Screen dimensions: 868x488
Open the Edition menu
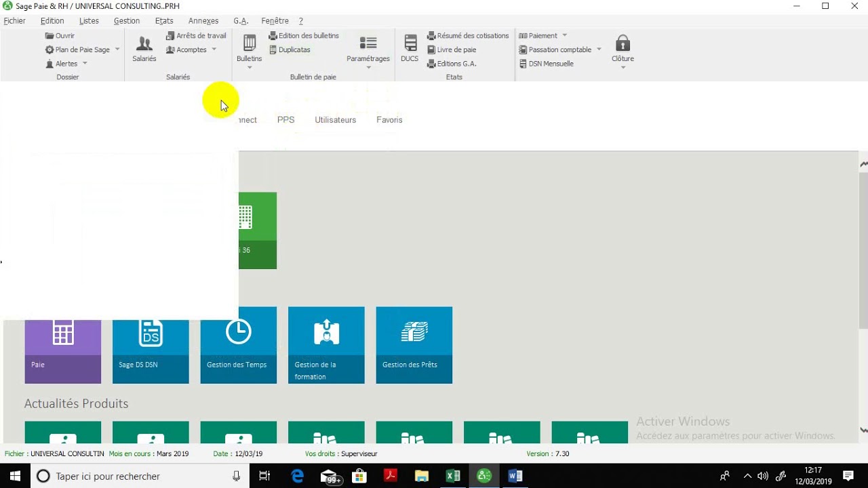point(52,21)
